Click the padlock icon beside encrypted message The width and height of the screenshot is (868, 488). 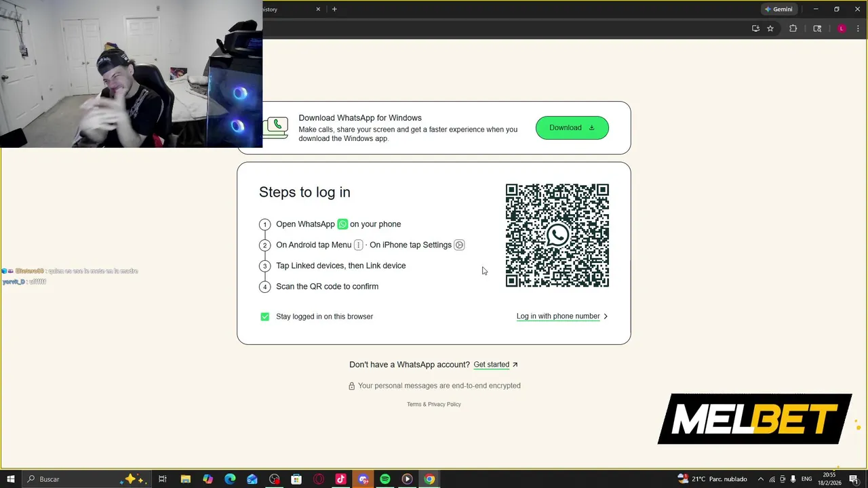[352, 386]
